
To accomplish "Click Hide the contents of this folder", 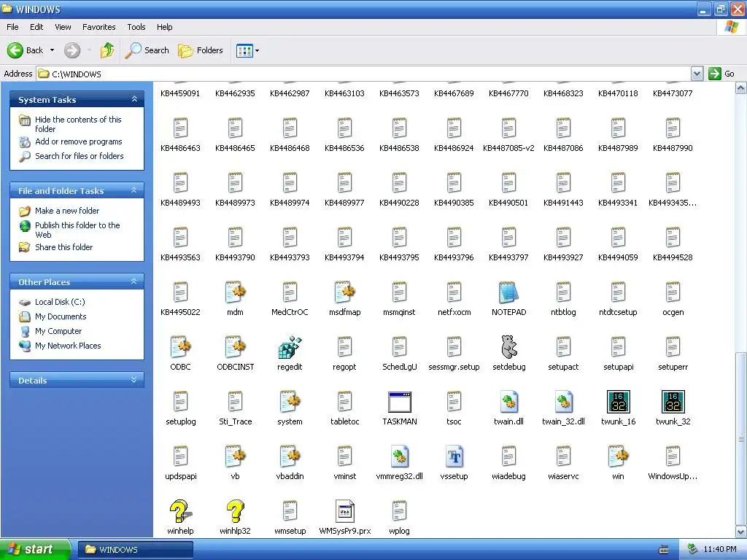I will pyautogui.click(x=77, y=124).
